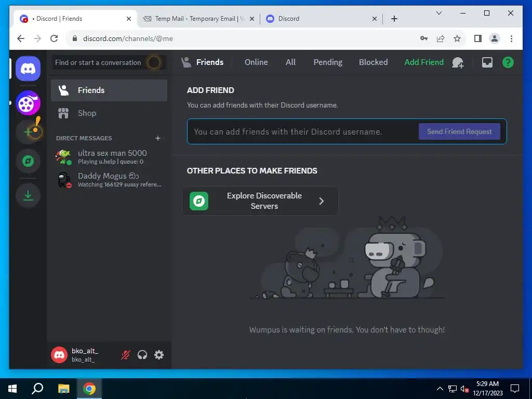Open a new browser tab
Viewport: 532px width, 399px height.
[x=394, y=19]
